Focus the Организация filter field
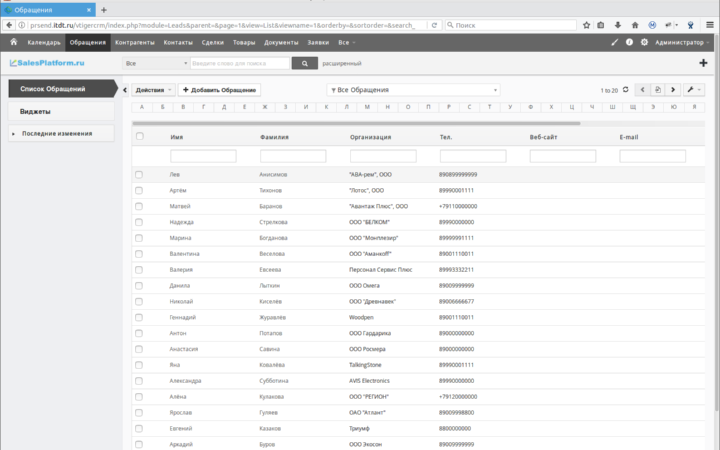The image size is (720, 450). click(383, 156)
